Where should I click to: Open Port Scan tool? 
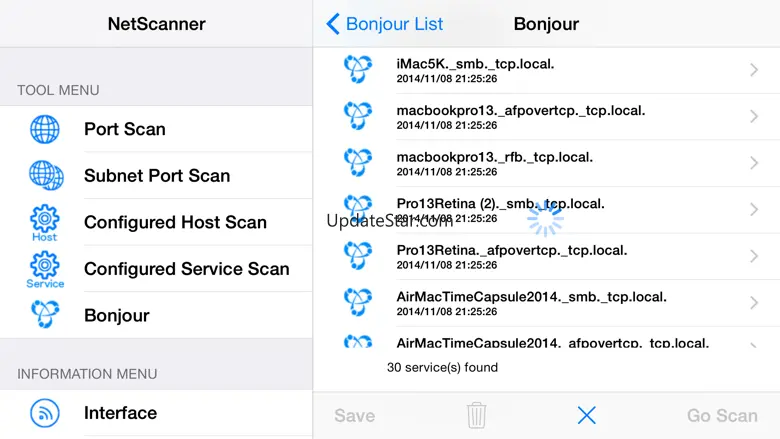click(156, 129)
